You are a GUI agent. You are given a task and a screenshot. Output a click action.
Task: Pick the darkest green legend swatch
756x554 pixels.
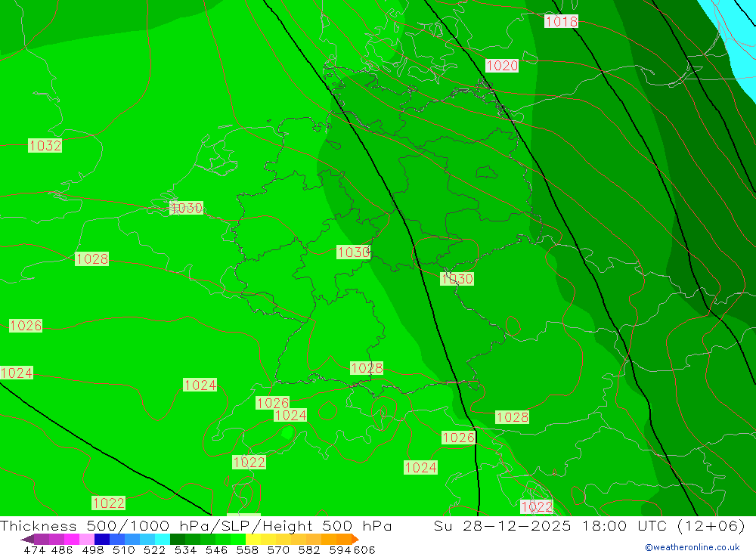(x=178, y=539)
